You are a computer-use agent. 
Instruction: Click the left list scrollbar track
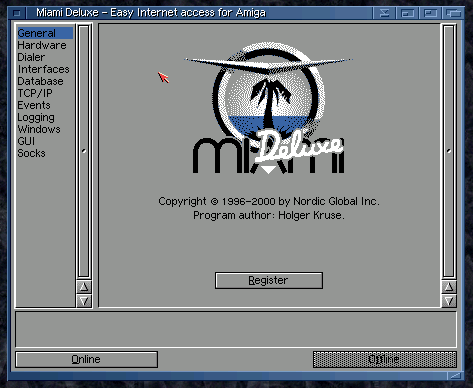click(x=84, y=151)
